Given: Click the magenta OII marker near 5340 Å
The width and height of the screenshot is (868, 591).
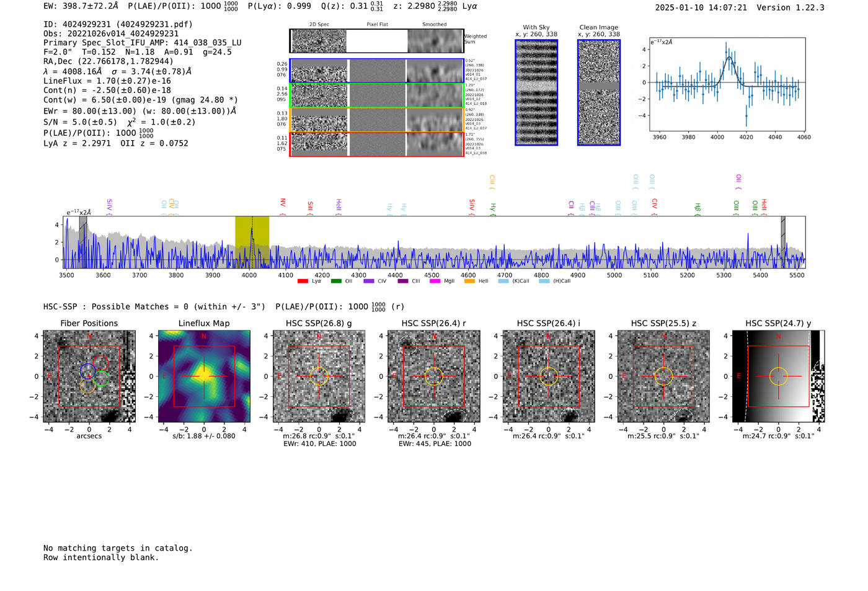Looking at the screenshot, I should tap(738, 182).
